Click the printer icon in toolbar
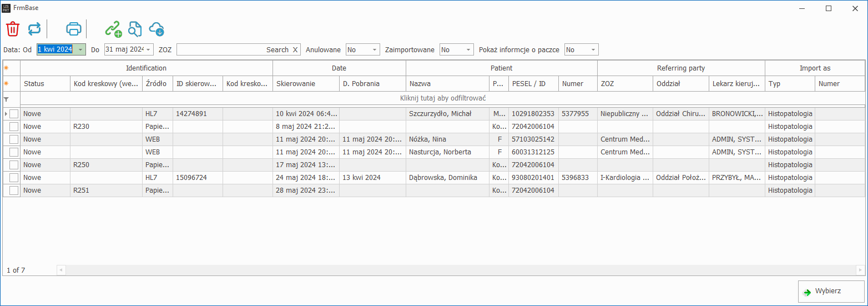 [x=74, y=29]
